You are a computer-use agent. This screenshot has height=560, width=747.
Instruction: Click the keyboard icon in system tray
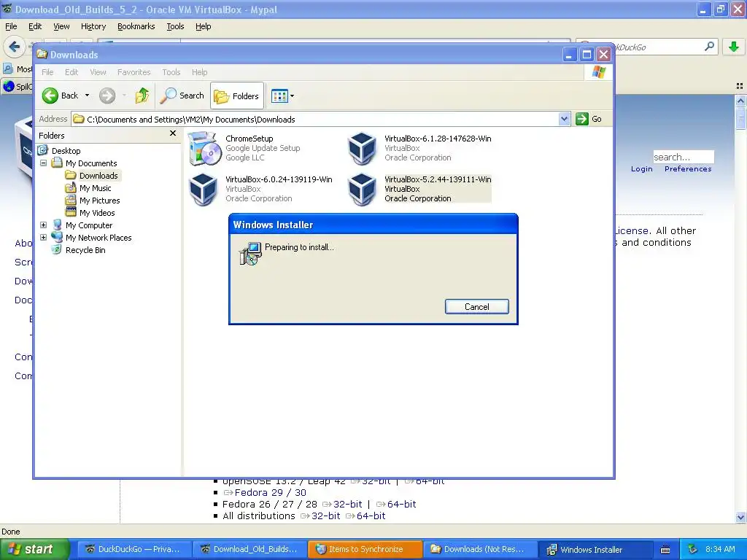(x=665, y=550)
